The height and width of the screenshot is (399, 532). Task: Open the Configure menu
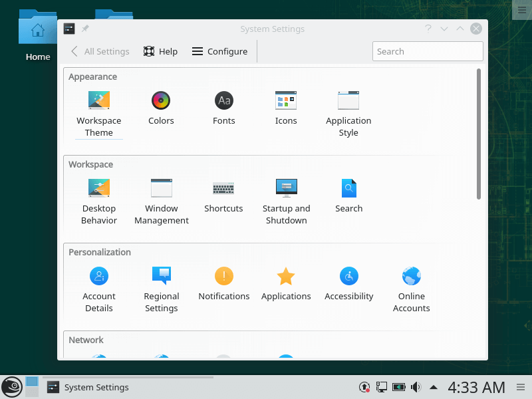click(x=219, y=51)
